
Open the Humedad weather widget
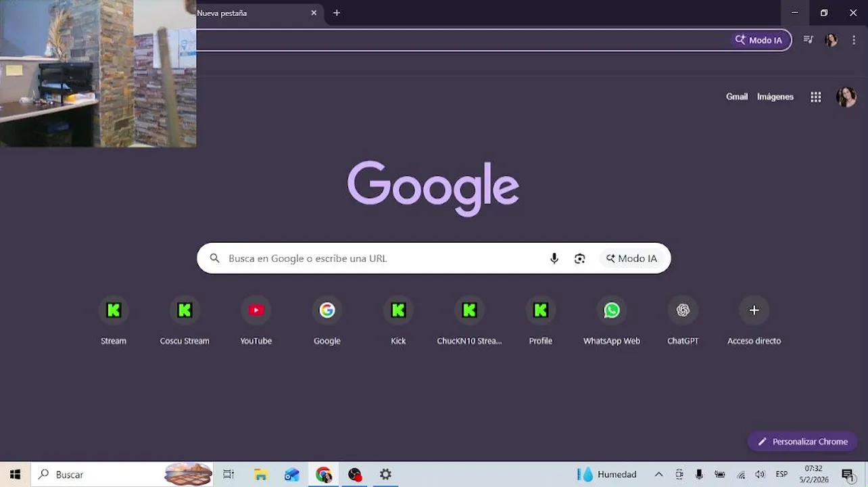coord(607,474)
